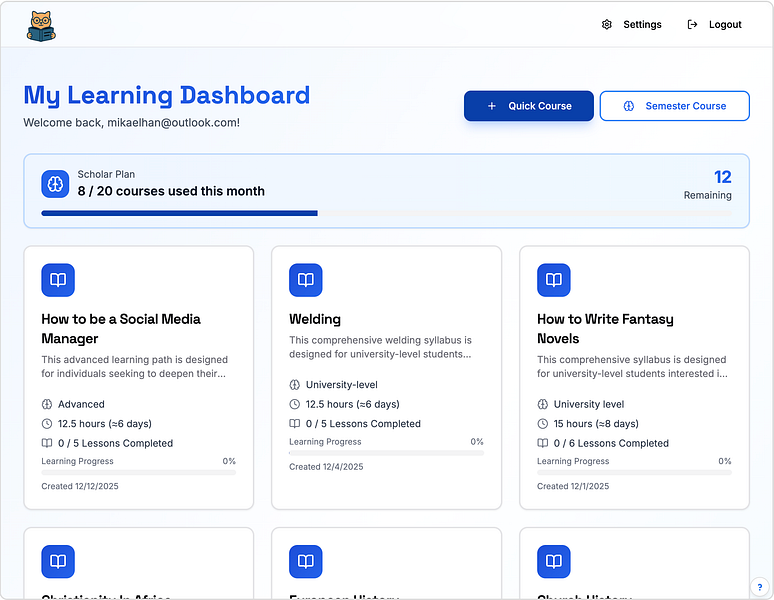Image resolution: width=774 pixels, height=600 pixels.
Task: Click the book icon on Fantasy Novels card
Action: (x=553, y=280)
